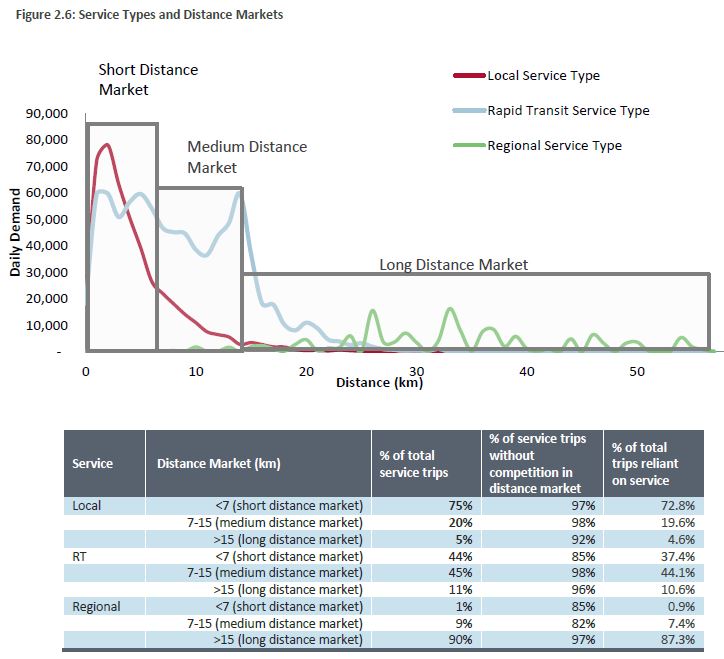Click the red Local Service Type legend line
Screen dimensions: 724x659
[470, 76]
